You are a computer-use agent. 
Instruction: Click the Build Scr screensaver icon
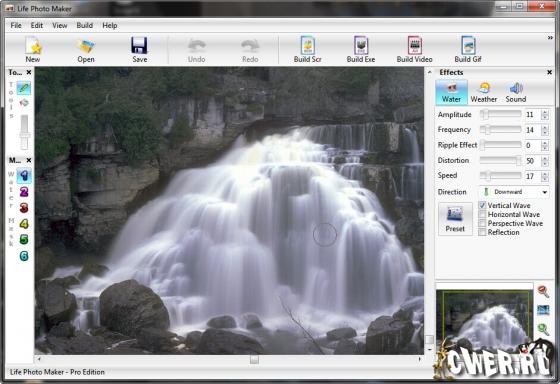click(308, 49)
